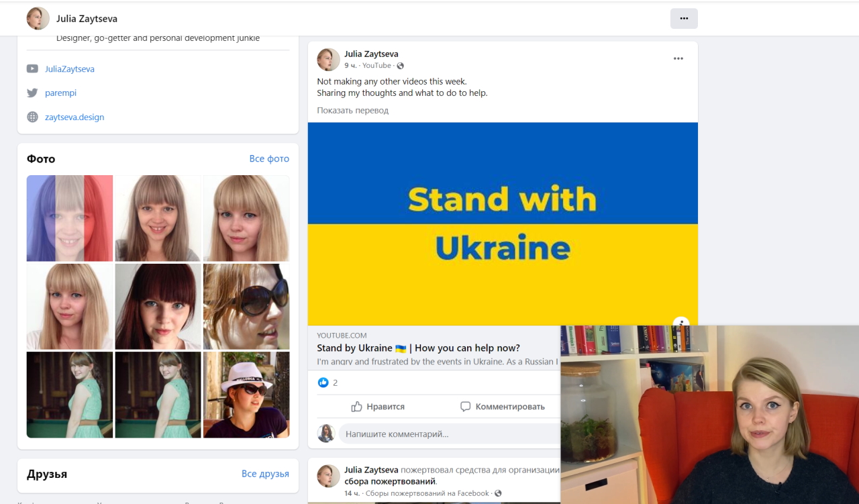Open the Все друзья link
The height and width of the screenshot is (504, 859).
tap(265, 474)
